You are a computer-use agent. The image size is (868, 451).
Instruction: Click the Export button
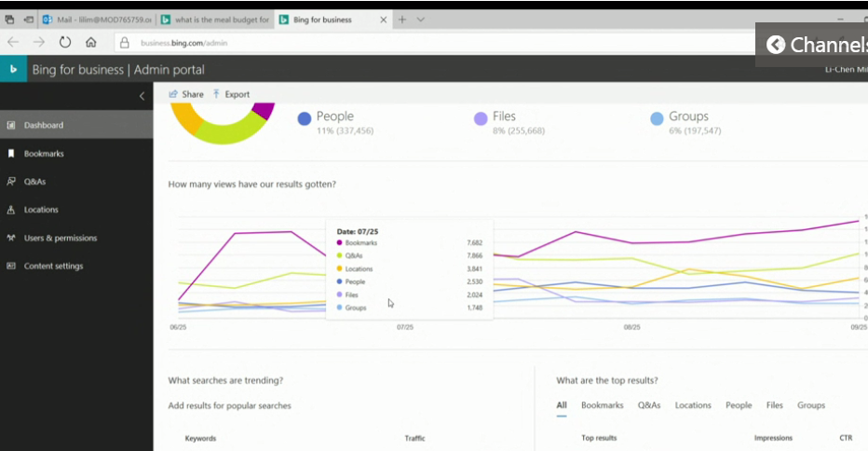click(231, 94)
